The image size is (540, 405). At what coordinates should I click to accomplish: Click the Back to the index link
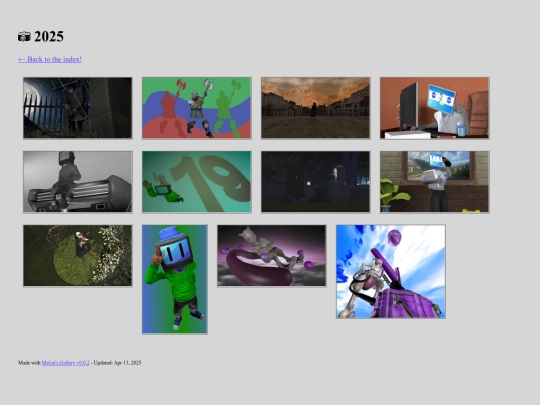point(50,59)
